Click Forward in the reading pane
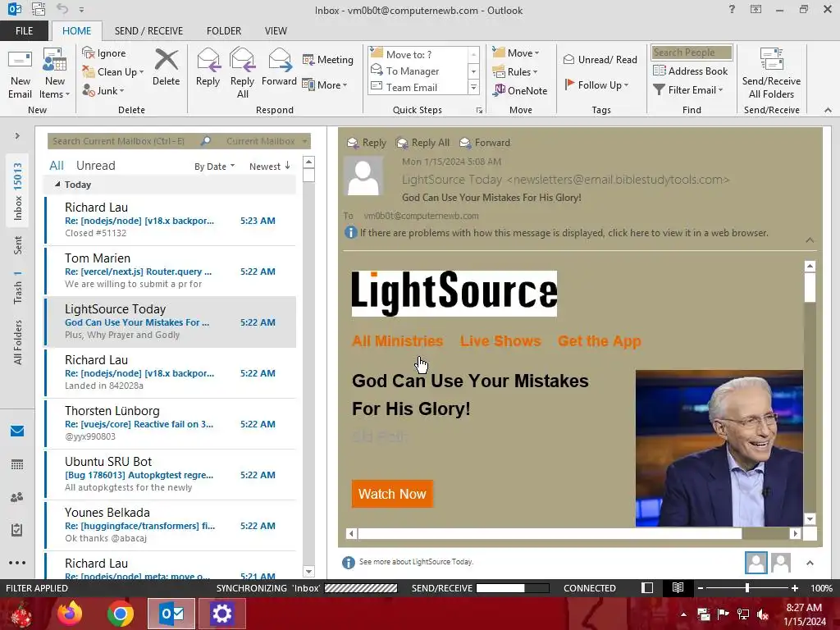 click(485, 143)
